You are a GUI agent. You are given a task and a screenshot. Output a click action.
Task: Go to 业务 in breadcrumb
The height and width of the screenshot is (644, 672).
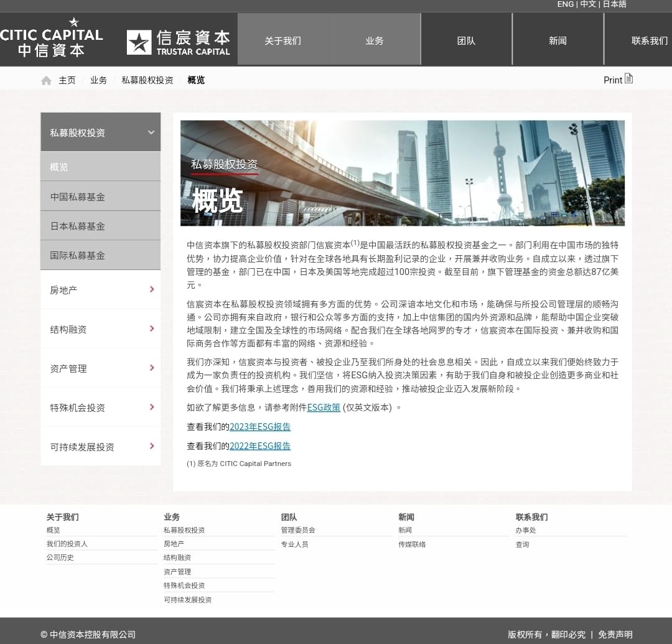(x=98, y=80)
